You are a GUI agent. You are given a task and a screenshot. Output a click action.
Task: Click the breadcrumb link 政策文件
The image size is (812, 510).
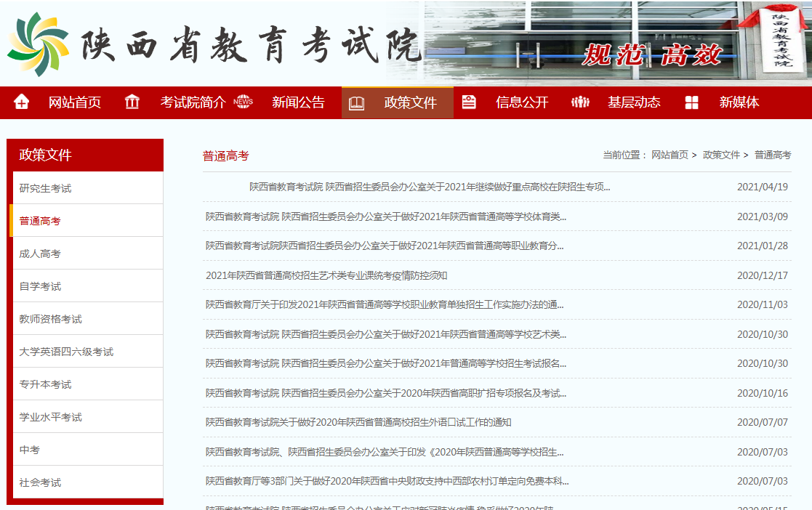point(721,155)
